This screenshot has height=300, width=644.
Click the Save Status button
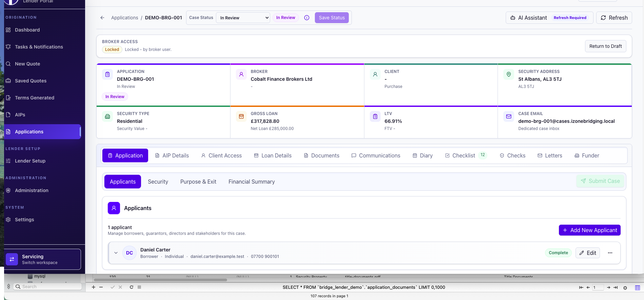331,18
